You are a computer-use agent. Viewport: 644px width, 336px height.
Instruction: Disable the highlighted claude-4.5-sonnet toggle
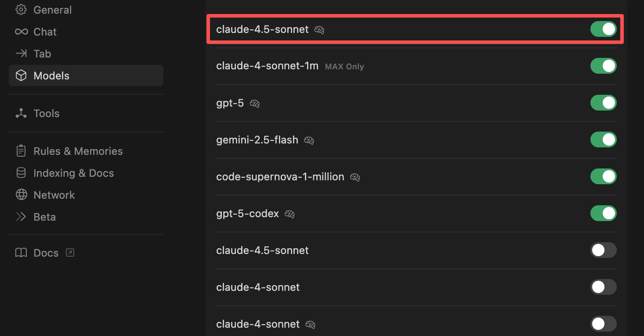603,29
